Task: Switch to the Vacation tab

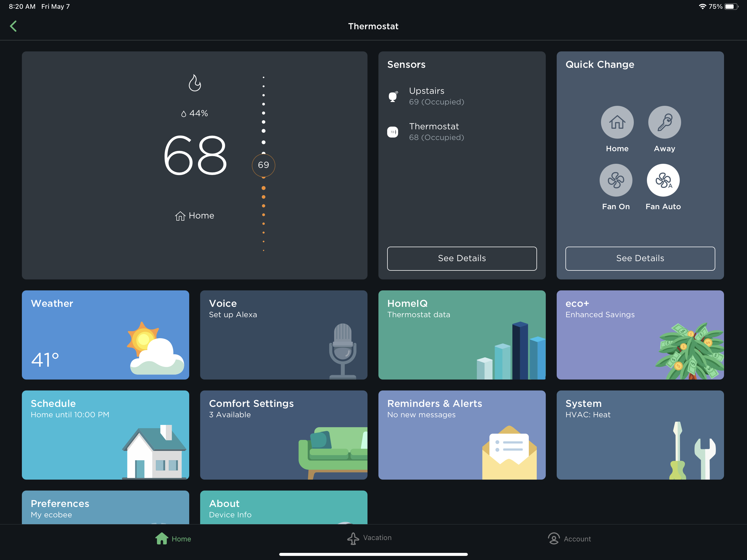Action: (369, 538)
